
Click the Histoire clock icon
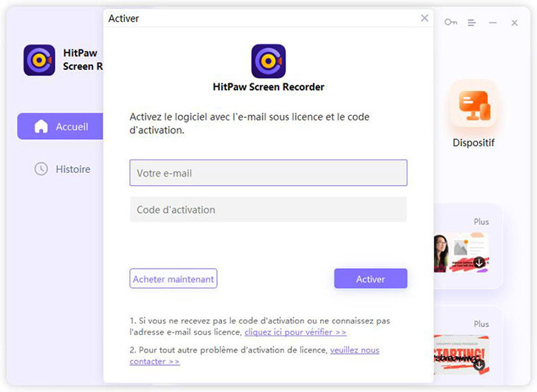coord(41,169)
